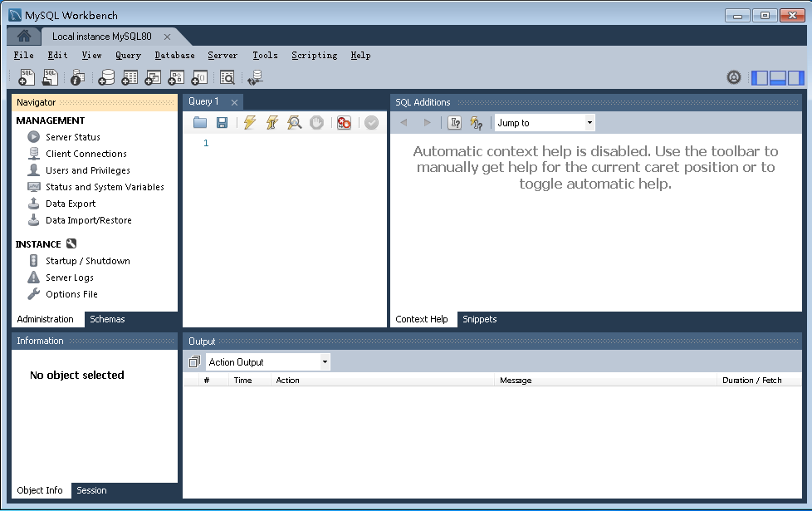Close the Query 1 tab
Image resolution: width=812 pixels, height=511 pixels.
(234, 102)
